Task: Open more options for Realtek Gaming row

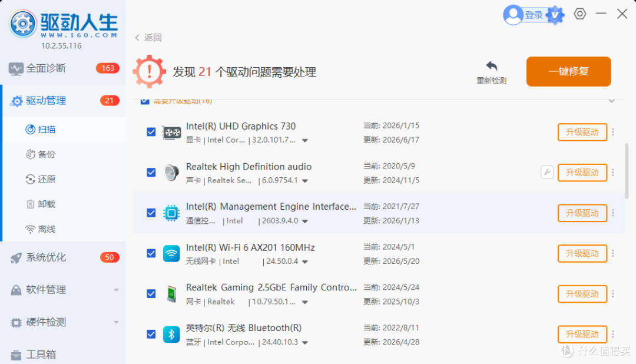Action: click(x=613, y=294)
